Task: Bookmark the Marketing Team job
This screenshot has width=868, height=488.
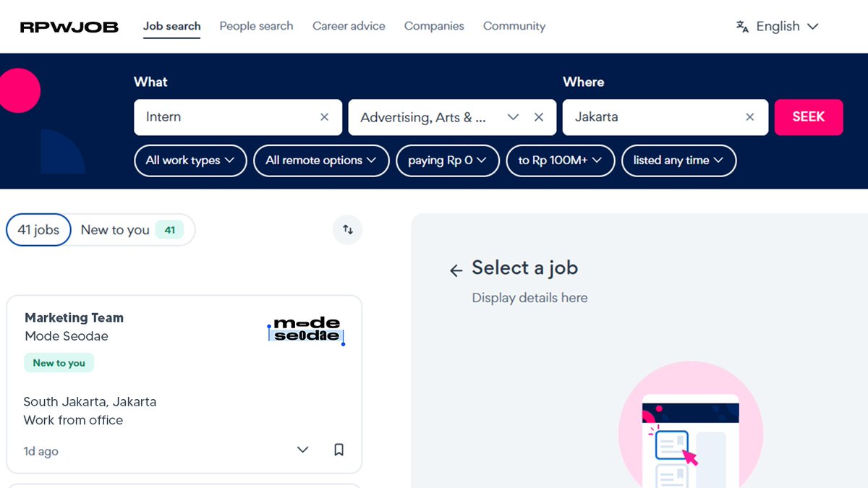Action: [x=339, y=450]
